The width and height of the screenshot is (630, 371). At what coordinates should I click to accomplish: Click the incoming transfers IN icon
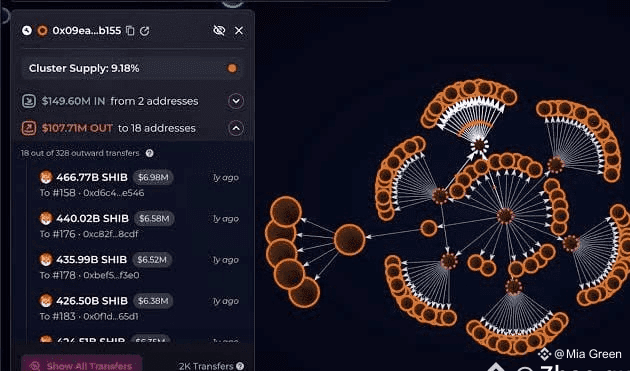click(x=29, y=101)
